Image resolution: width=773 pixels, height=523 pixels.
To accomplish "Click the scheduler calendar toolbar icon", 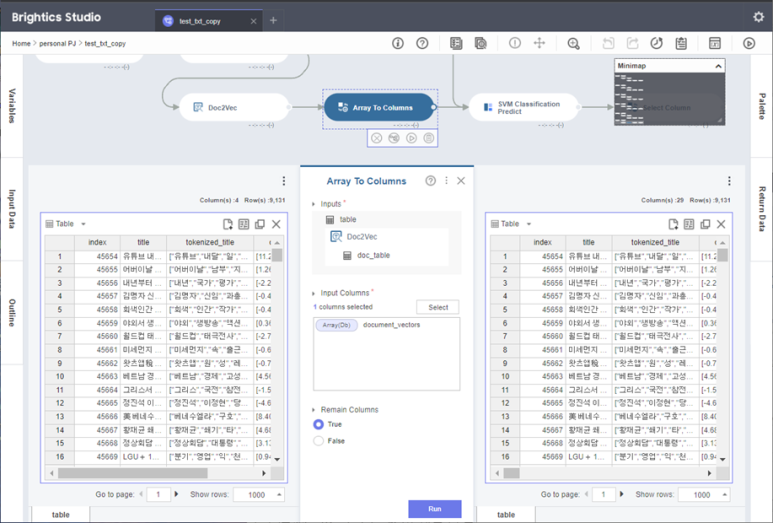I will click(x=715, y=43).
